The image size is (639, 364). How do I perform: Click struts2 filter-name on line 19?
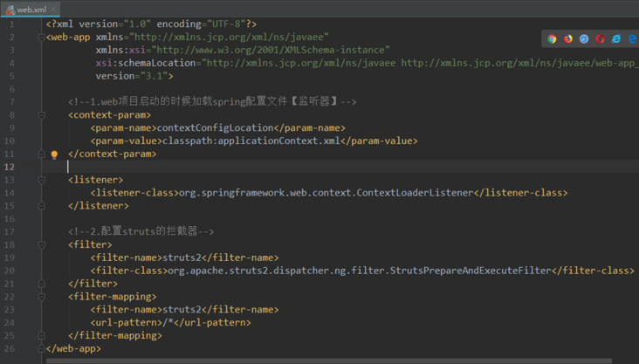pos(182,258)
